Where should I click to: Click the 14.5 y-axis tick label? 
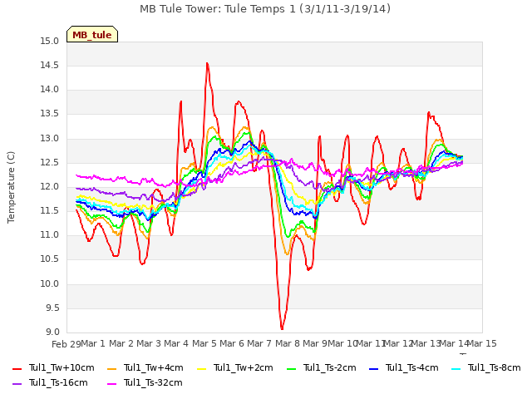(50, 66)
